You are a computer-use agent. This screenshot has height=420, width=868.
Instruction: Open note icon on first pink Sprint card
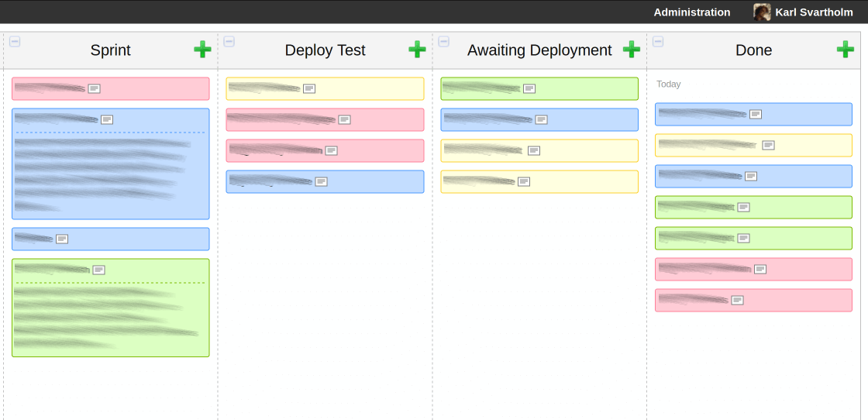[x=94, y=89]
